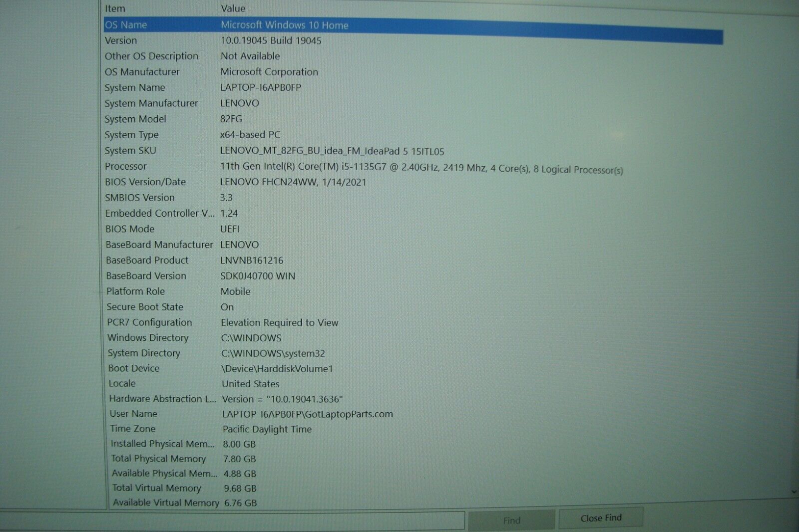Click the Value column header
The width and height of the screenshot is (799, 532).
click(233, 8)
